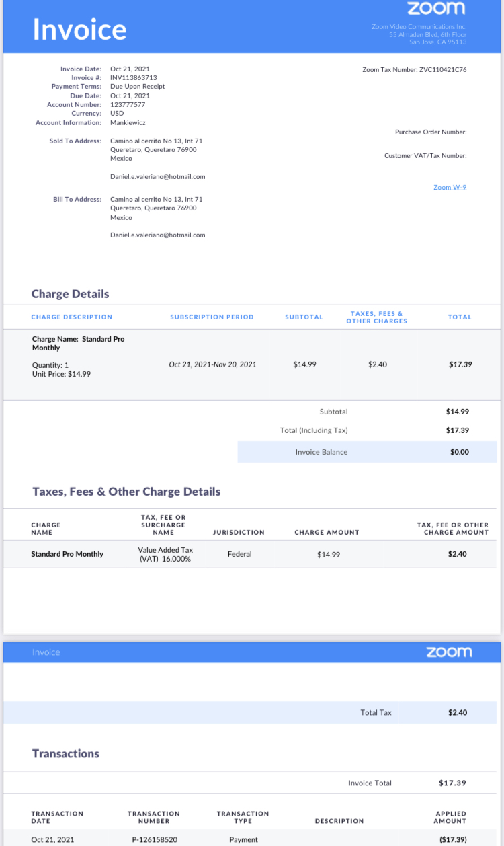Select email under Bill To Address

pyautogui.click(x=158, y=235)
